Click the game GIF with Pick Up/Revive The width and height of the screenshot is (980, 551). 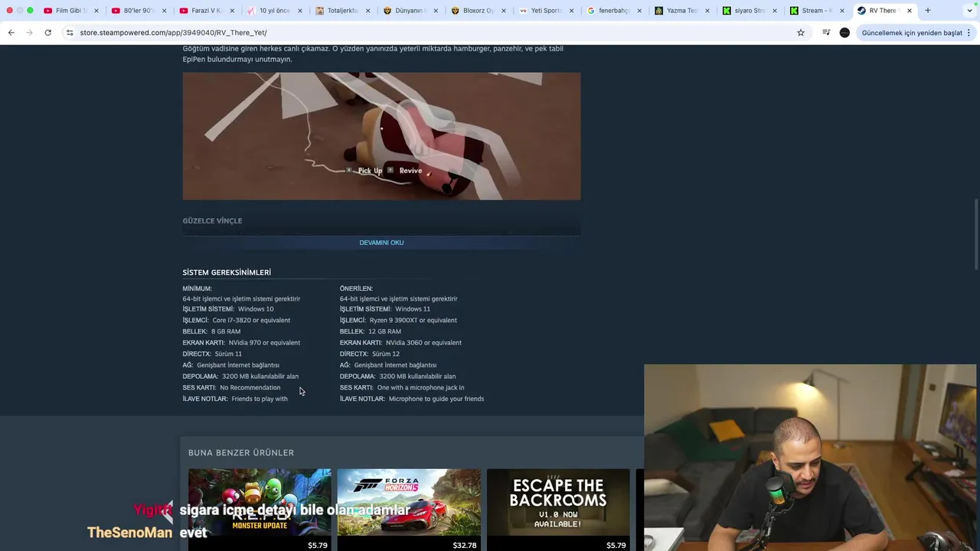(381, 136)
